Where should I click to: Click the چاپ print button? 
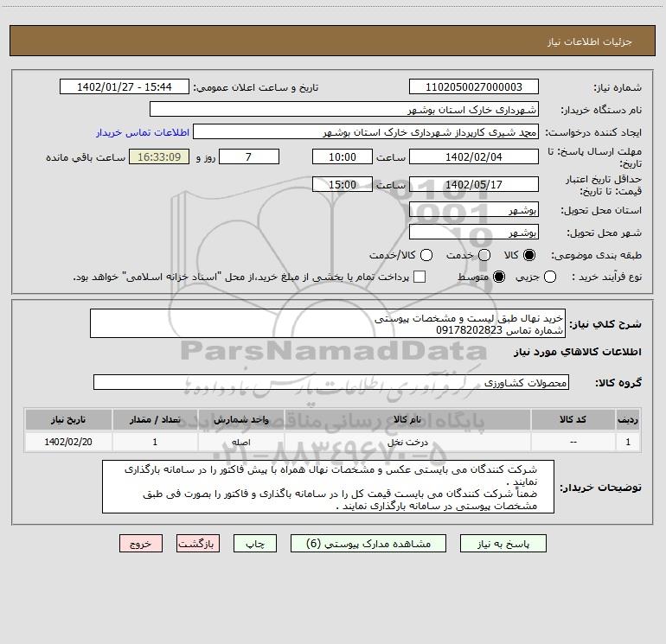click(255, 544)
